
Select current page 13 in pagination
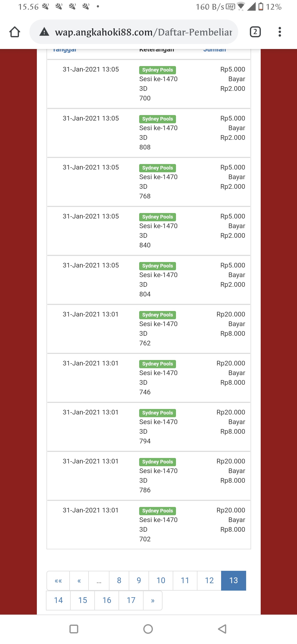pyautogui.click(x=233, y=580)
